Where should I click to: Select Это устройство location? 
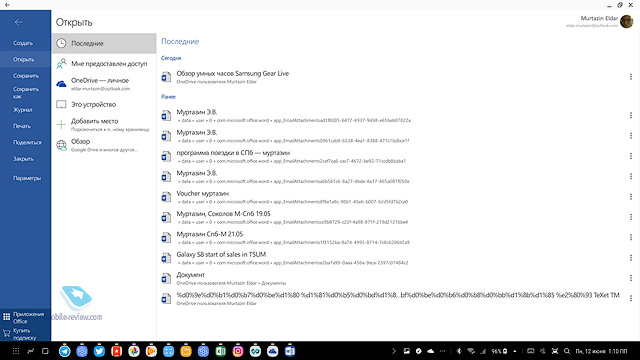[104, 104]
